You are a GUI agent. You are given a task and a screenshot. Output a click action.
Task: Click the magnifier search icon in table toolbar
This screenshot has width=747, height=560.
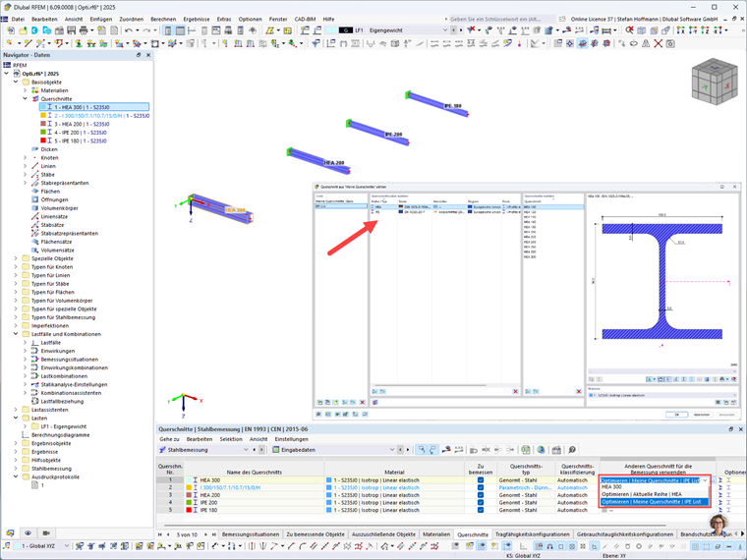point(572,450)
